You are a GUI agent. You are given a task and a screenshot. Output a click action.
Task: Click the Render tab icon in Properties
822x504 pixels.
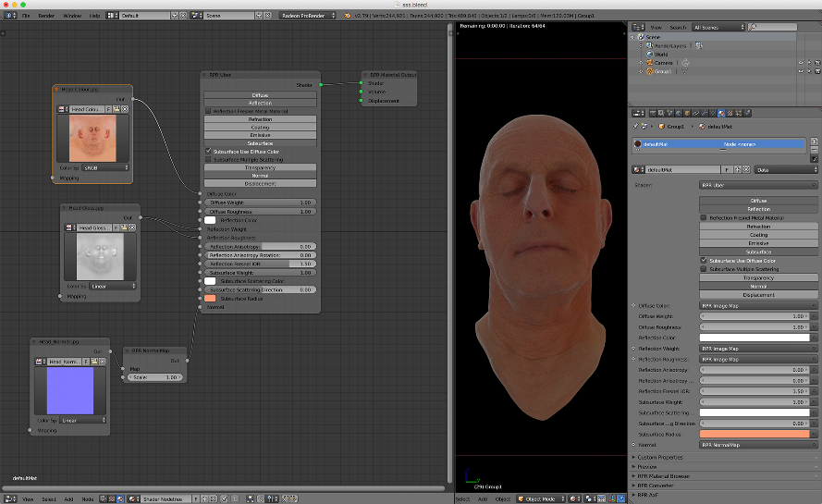click(x=653, y=113)
